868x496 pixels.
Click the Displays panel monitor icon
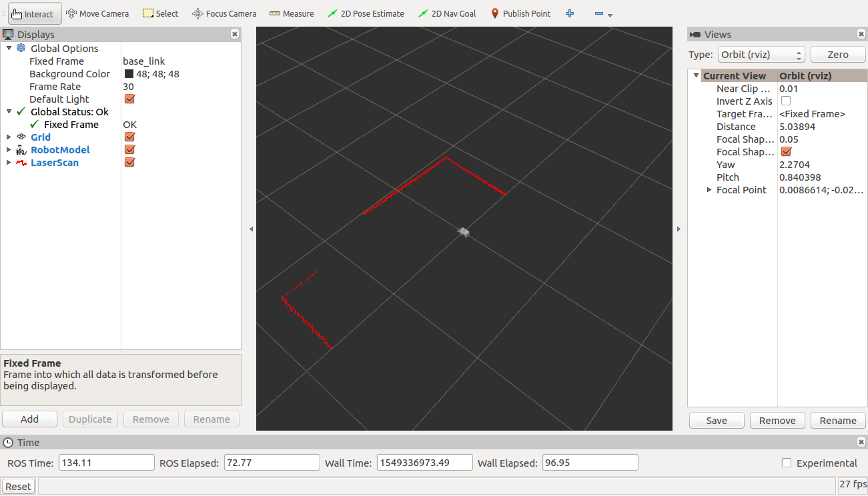coord(8,34)
